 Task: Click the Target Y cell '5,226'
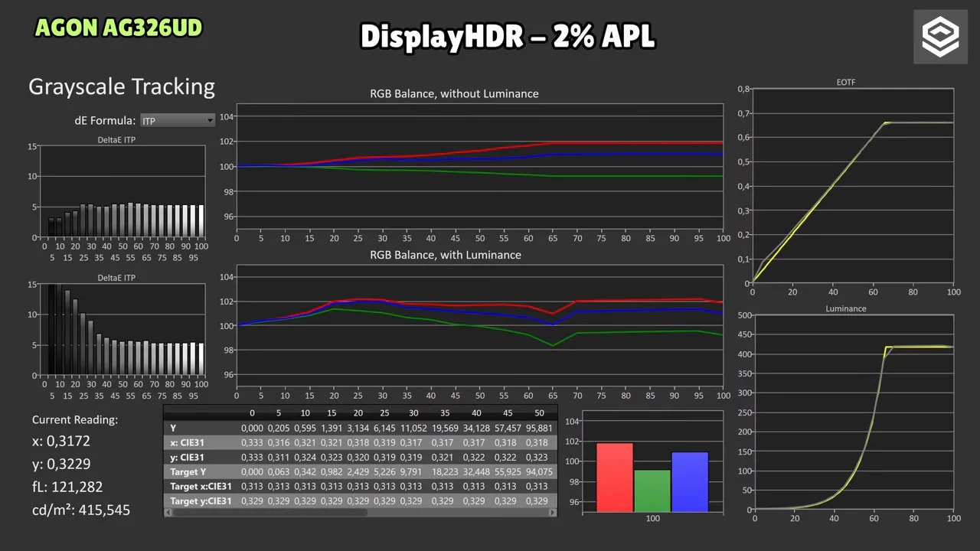click(385, 472)
